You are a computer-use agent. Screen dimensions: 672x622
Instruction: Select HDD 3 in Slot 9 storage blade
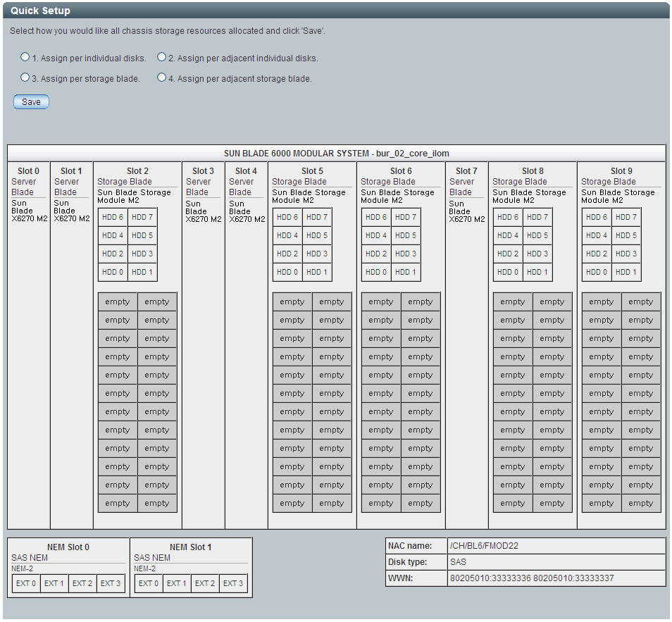[626, 254]
